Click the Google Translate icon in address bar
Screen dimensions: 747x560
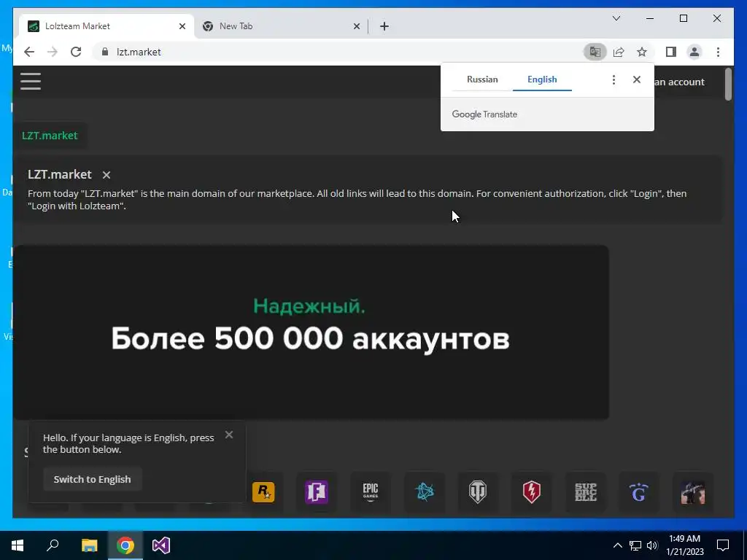pos(595,52)
